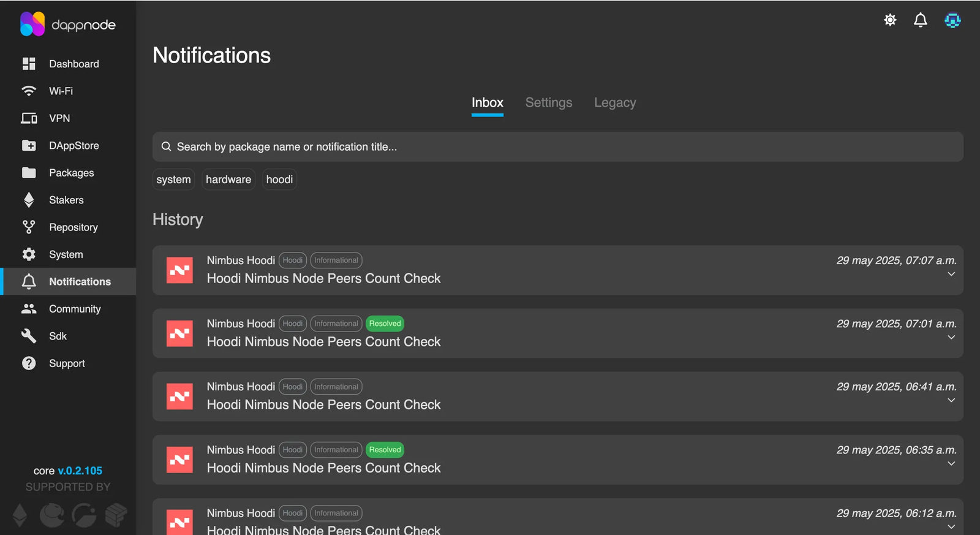Open the Support sidebar link
Screen dimensions: 980x535
click(x=67, y=363)
